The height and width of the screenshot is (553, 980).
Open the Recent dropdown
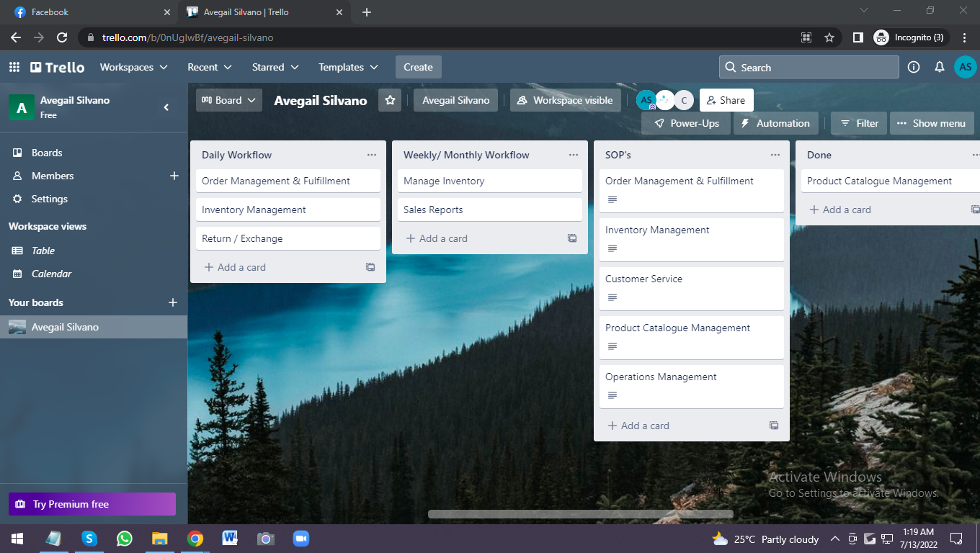tap(210, 67)
